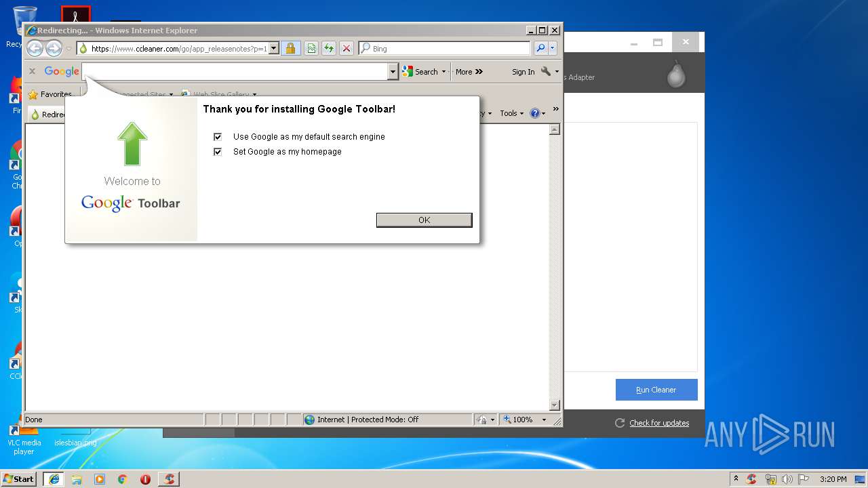View the security lock icon report

[290, 49]
